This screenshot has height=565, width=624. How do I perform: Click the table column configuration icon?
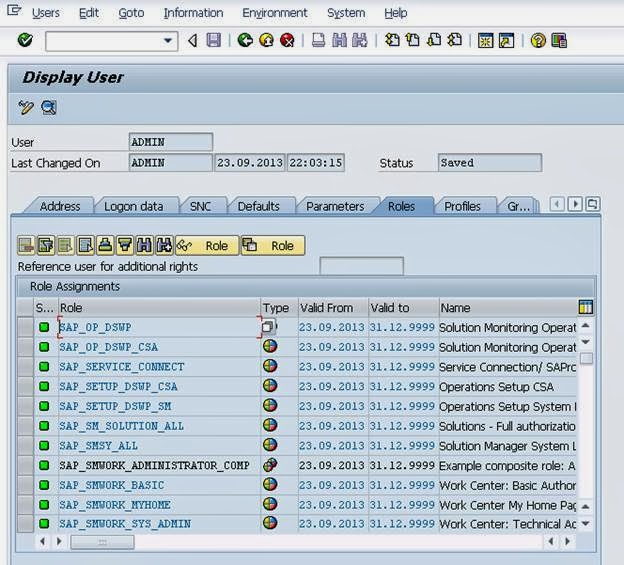(x=585, y=307)
